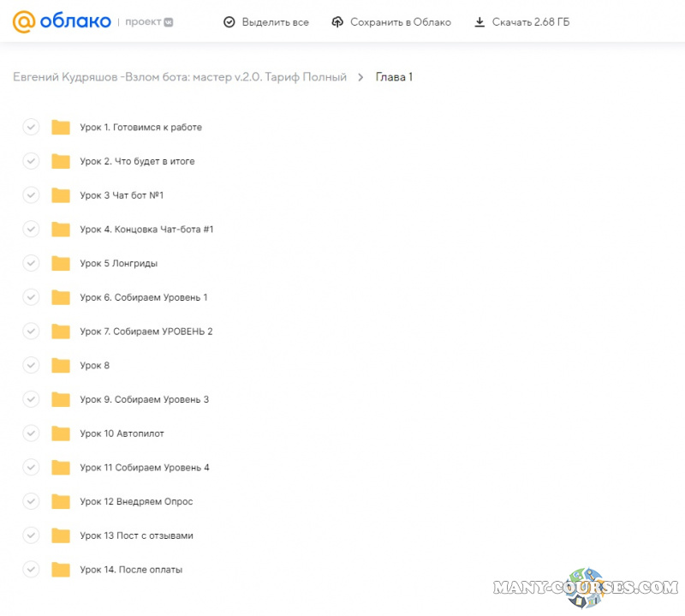685x616 pixels.
Task: Select checkbox for Урок 8
Action: tap(31, 366)
